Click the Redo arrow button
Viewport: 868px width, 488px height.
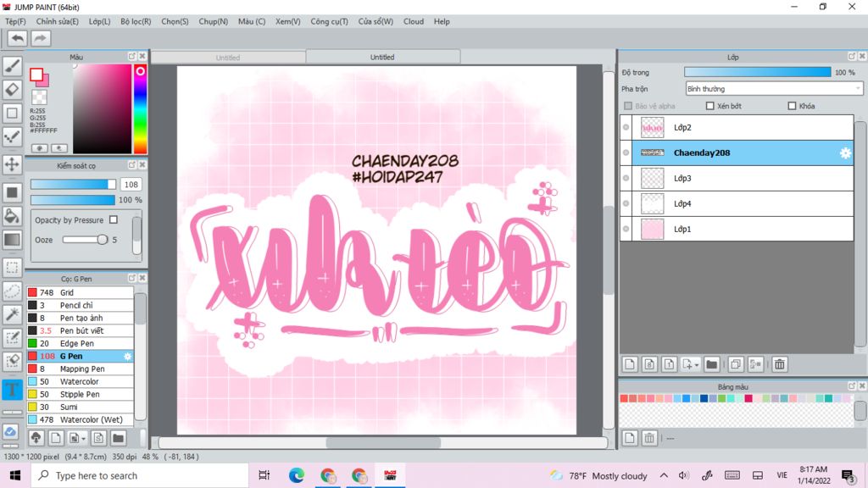click(40, 38)
